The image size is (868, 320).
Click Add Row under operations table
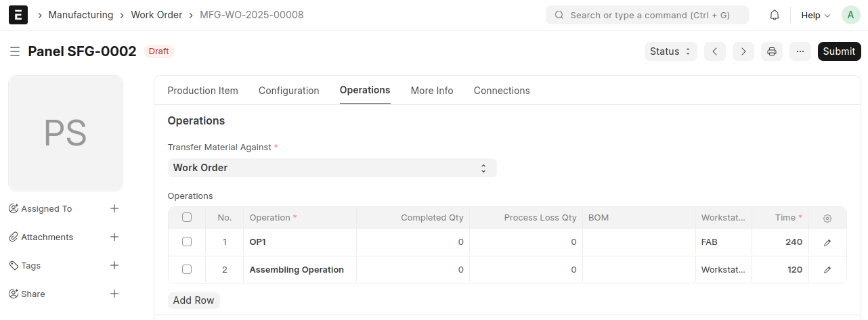pos(194,300)
